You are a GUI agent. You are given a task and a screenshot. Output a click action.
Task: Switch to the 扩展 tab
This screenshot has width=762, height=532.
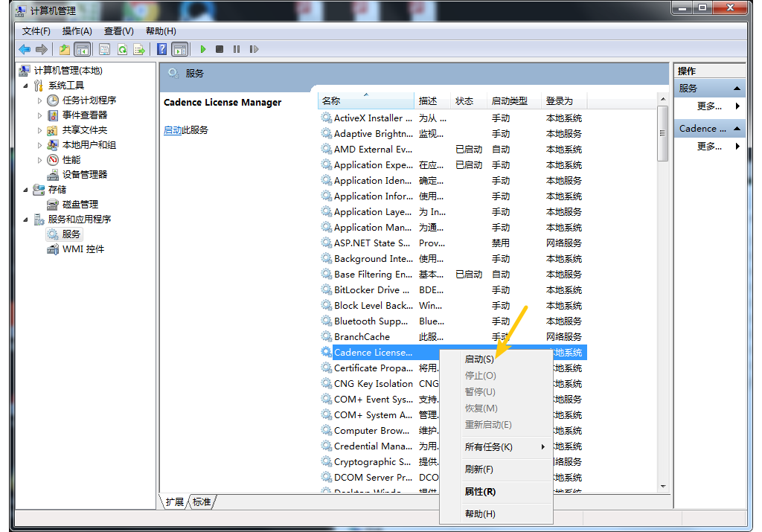[x=174, y=502]
